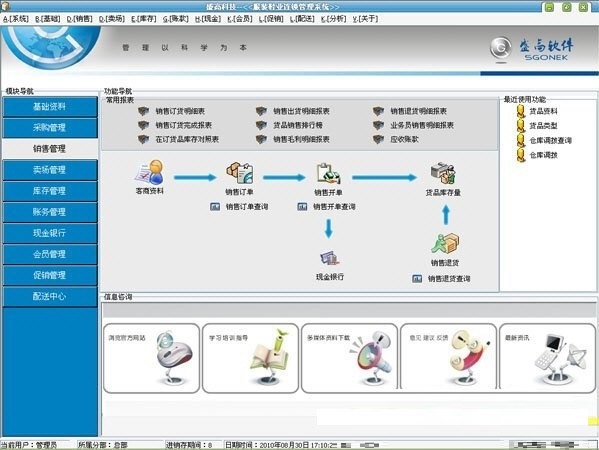Viewport: 599px width, 450px height.
Task: Open the L.[促销] menu
Action: pyautogui.click(x=271, y=19)
